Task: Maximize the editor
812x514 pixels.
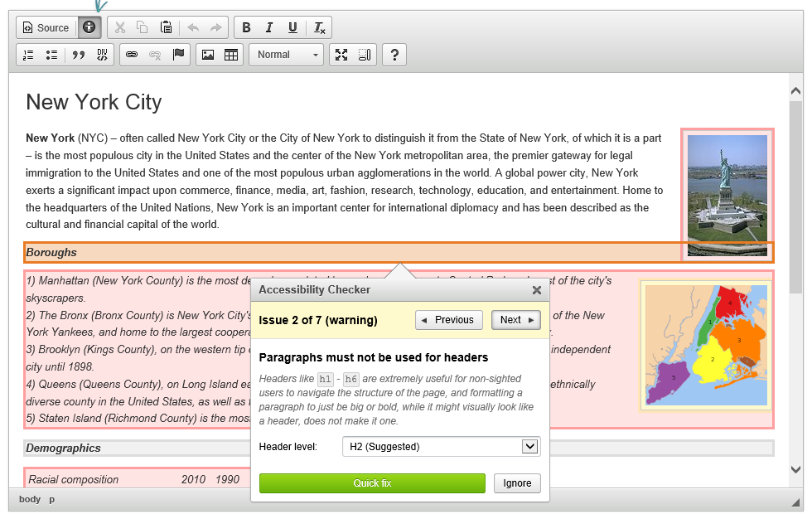Action: tap(341, 55)
